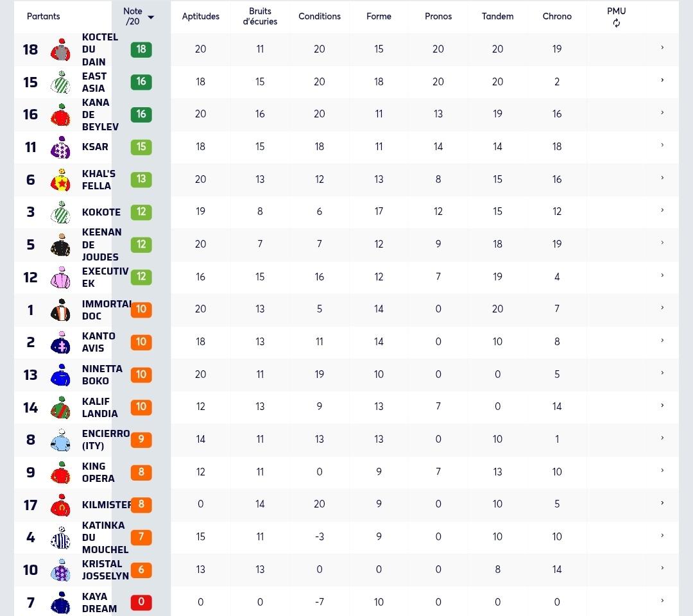This screenshot has width=693, height=616.
Task: Select Bruits d'écuries column header
Action: tap(260, 16)
